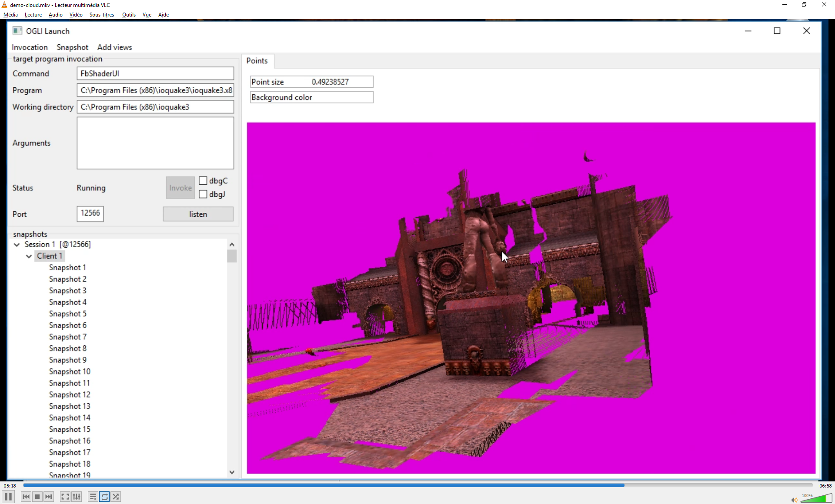This screenshot has width=835, height=504.
Task: Enable the dbgC checkbox
Action: click(203, 181)
